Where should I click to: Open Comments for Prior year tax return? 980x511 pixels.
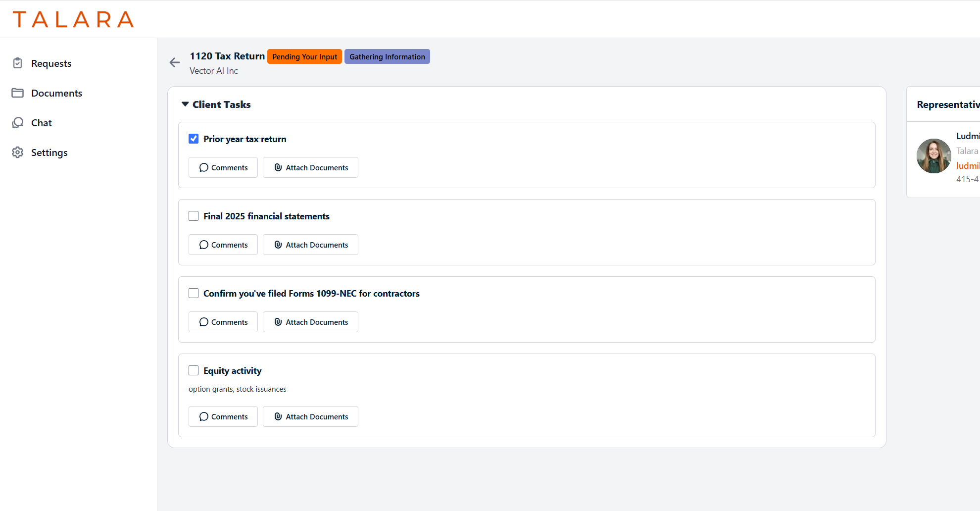(x=223, y=167)
